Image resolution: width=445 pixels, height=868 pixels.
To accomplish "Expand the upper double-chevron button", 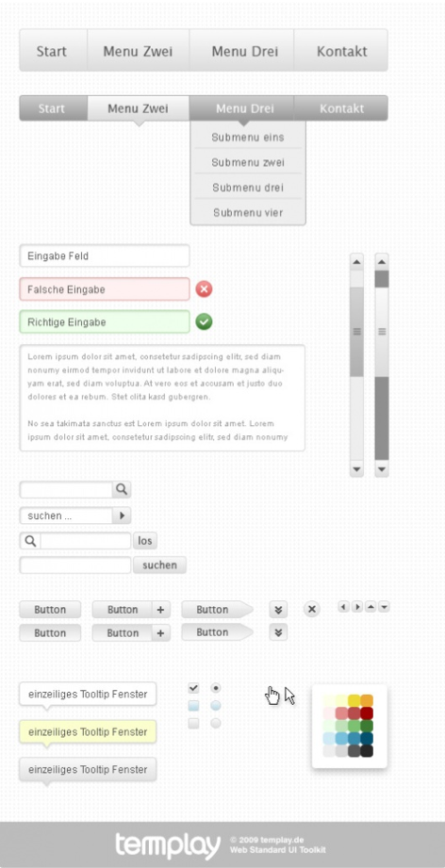I will tap(278, 610).
